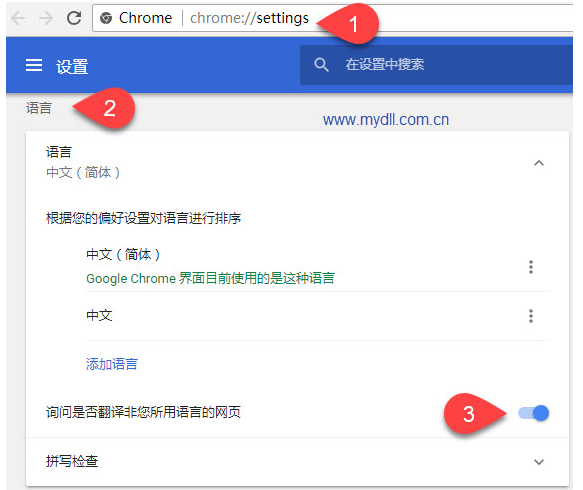Click www.mydll.com.cn watermark link

(x=386, y=120)
